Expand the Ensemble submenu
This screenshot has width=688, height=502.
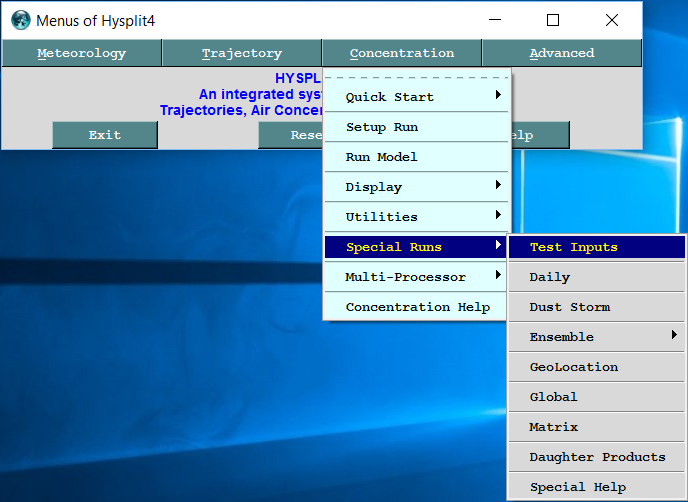click(x=597, y=337)
